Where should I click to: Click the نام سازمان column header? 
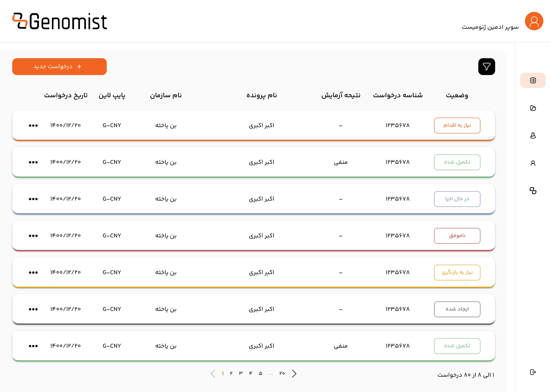tap(166, 95)
